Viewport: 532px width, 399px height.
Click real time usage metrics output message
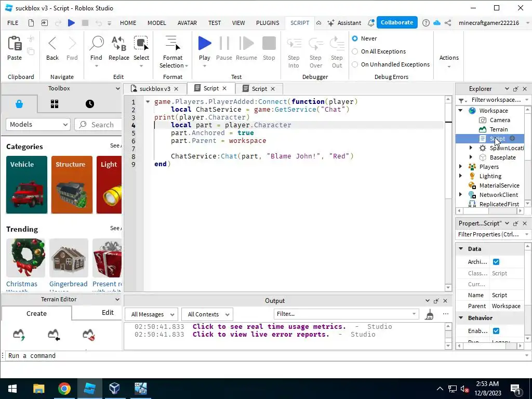tap(269, 326)
